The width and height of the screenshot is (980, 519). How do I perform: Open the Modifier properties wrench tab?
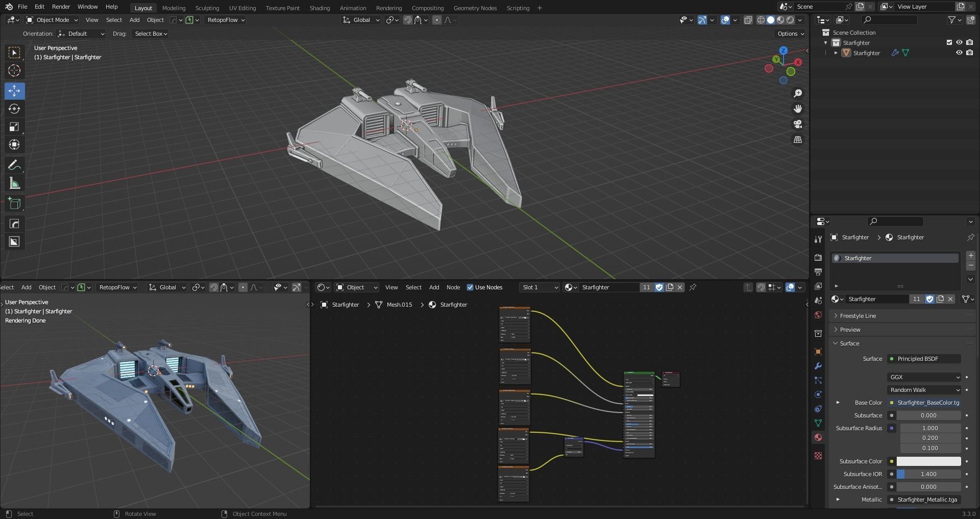point(818,366)
